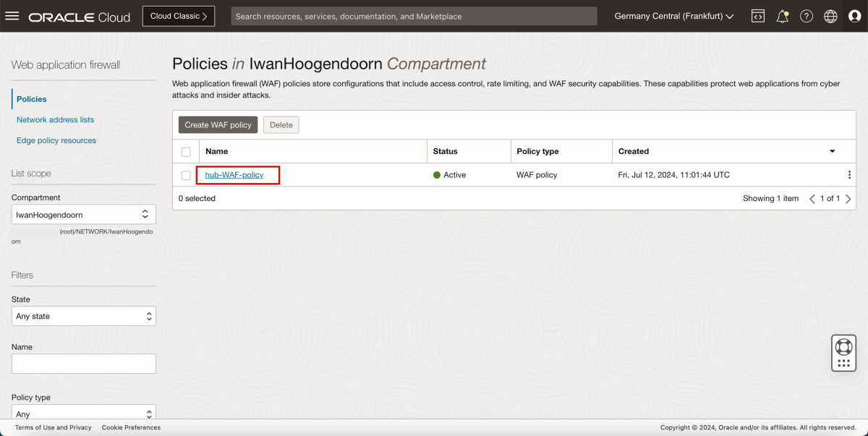Open Edge policy resources section
The width and height of the screenshot is (868, 436).
point(56,140)
